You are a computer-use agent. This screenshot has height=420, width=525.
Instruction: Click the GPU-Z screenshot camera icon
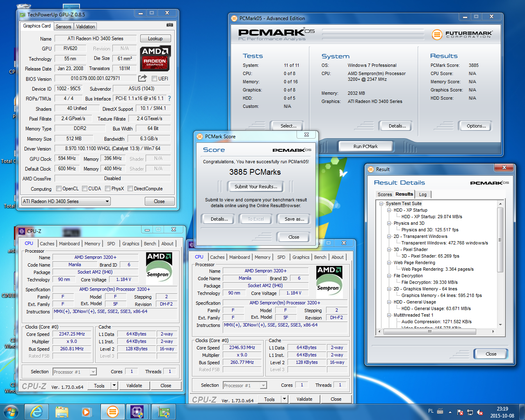169,25
